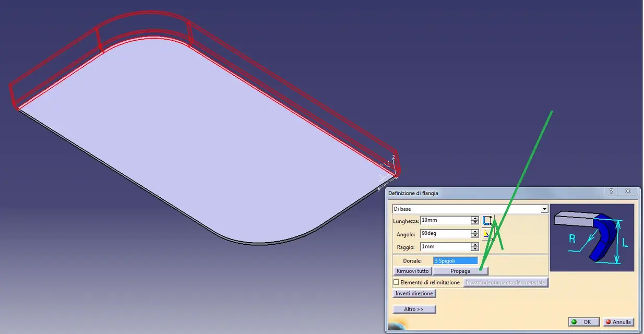Click the angle type icon beside Angolo
Screen dimensions: 644x334
pyautogui.click(x=487, y=233)
